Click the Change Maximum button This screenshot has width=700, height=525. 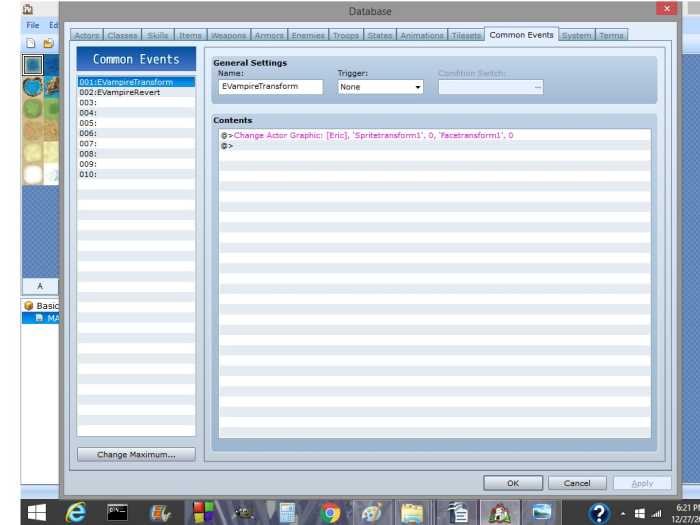[136, 455]
